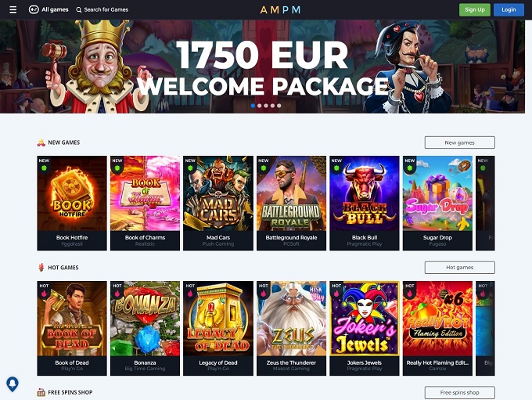
Task: Select the first banner carousel dot
Action: click(x=253, y=106)
